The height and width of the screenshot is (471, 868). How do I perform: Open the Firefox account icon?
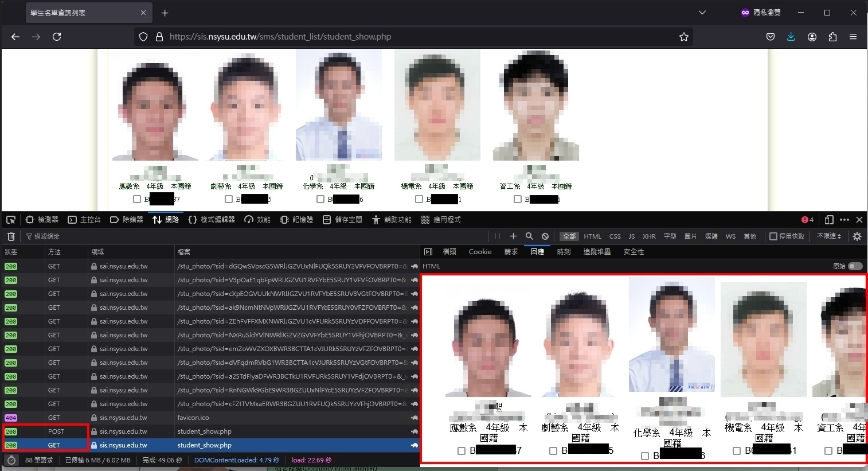(812, 37)
